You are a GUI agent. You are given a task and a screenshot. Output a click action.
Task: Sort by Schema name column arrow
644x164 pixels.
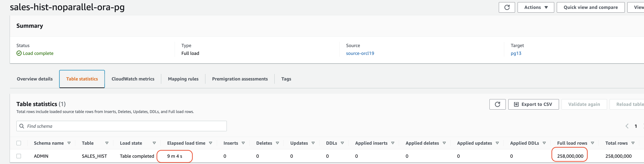[x=69, y=143]
